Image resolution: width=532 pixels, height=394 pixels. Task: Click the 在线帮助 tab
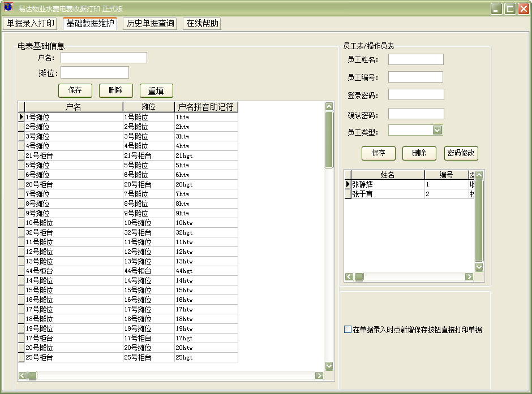coord(201,24)
